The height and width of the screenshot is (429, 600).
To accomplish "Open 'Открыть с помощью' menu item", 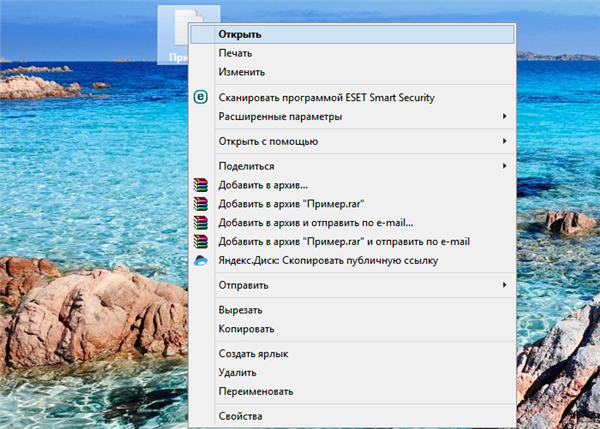I will click(x=352, y=141).
